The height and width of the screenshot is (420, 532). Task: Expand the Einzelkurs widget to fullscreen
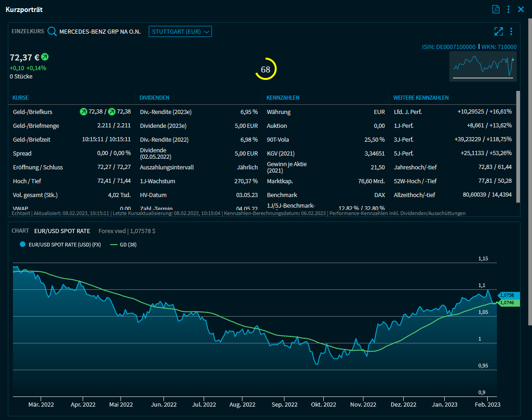pos(498,31)
